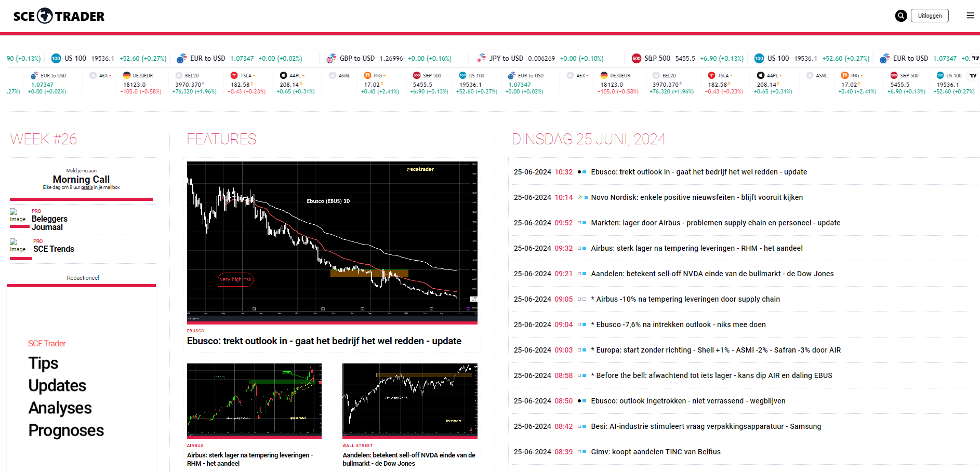Open 'Gimv: koopt aandelen TINC van Belfius'
The image size is (980, 473).
[x=656, y=452]
